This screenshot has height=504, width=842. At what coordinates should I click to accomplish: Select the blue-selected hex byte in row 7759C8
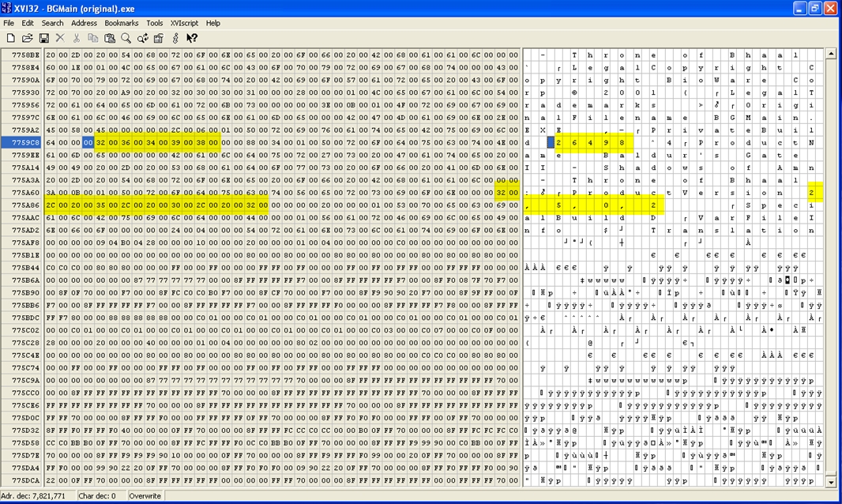pyautogui.click(x=88, y=142)
